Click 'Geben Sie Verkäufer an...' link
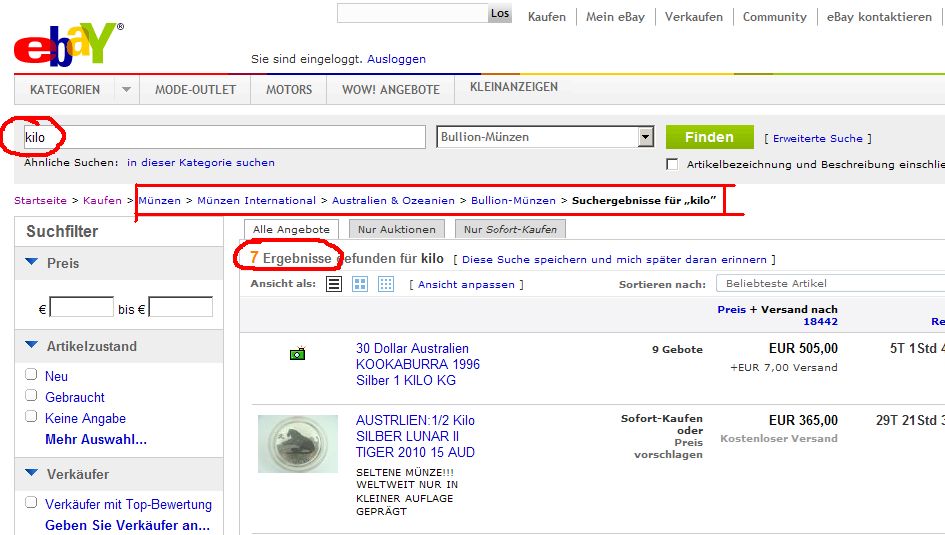This screenshot has width=945, height=535. click(128, 525)
